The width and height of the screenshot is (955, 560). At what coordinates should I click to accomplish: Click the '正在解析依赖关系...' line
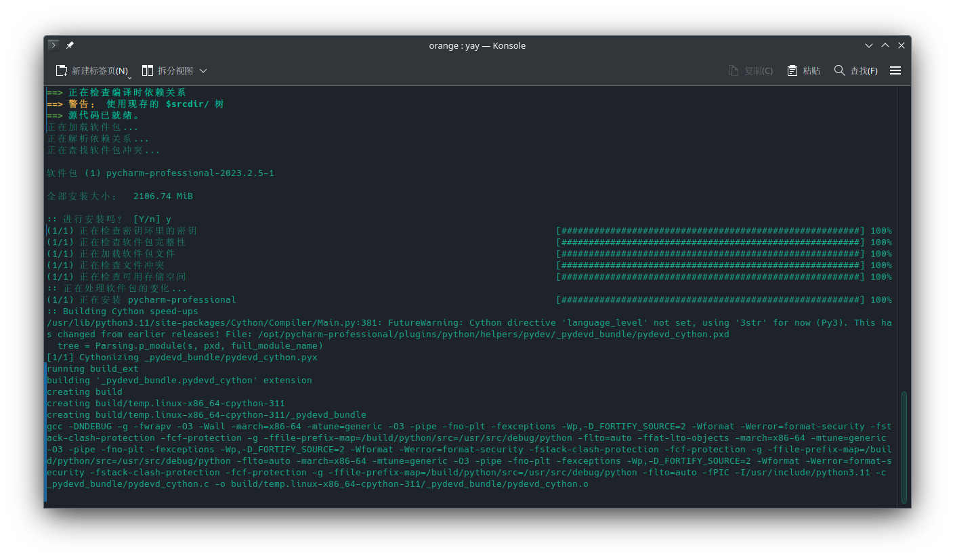tap(98, 139)
